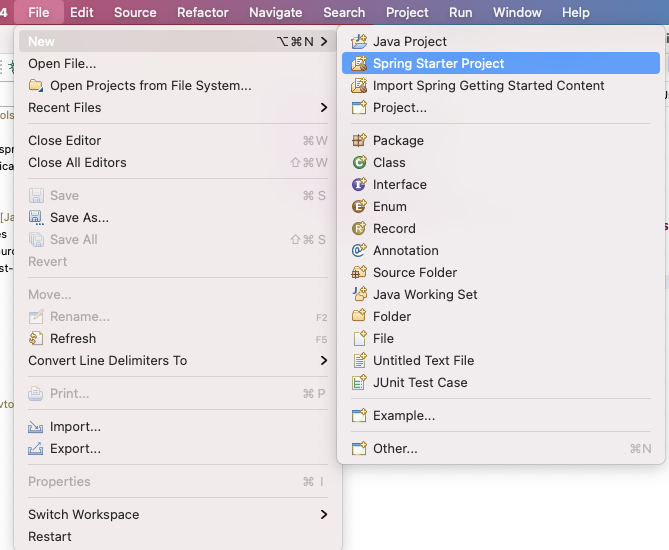The height and width of the screenshot is (550, 669).
Task: Click the Print... printer icon
Action: (x=36, y=393)
